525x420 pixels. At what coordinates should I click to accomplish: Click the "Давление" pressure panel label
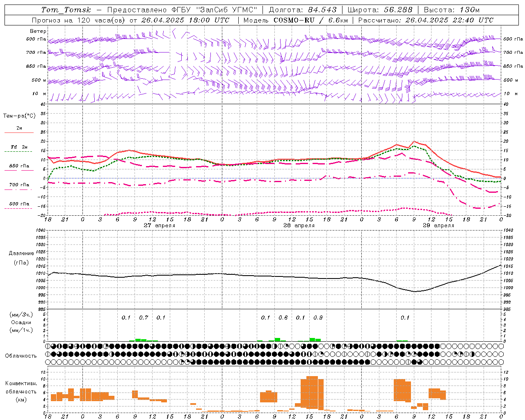point(21,253)
